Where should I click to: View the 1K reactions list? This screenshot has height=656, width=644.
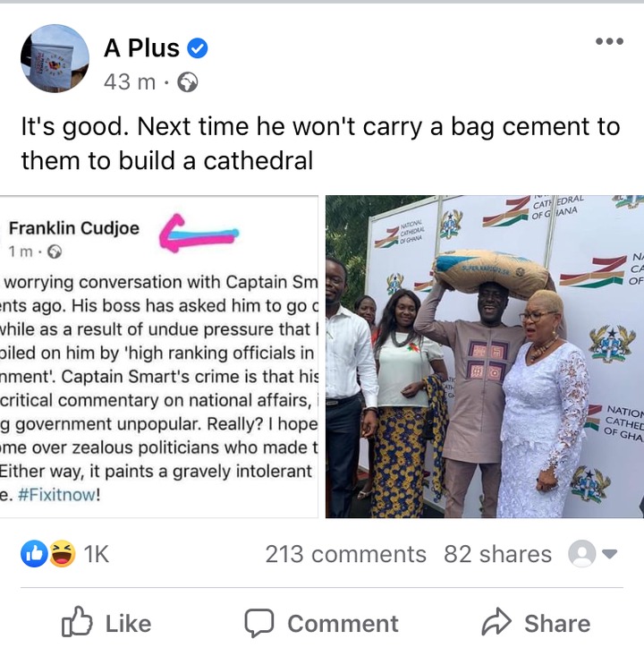pos(97,554)
